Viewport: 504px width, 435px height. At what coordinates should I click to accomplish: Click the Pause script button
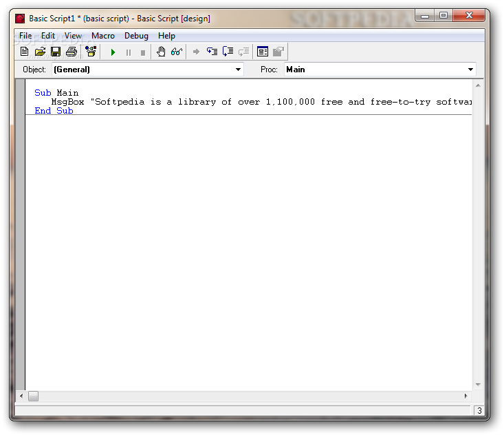pyautogui.click(x=129, y=52)
